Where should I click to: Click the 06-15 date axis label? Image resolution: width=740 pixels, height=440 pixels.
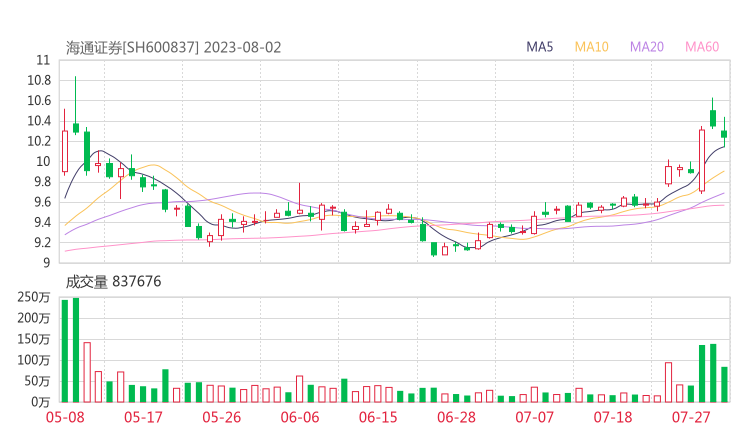click(378, 417)
